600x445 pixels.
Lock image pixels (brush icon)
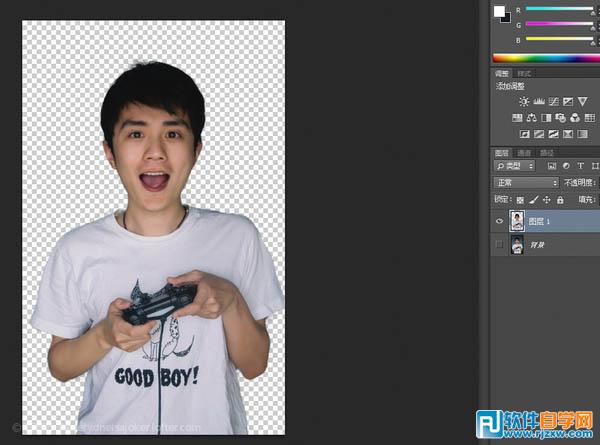(x=534, y=200)
